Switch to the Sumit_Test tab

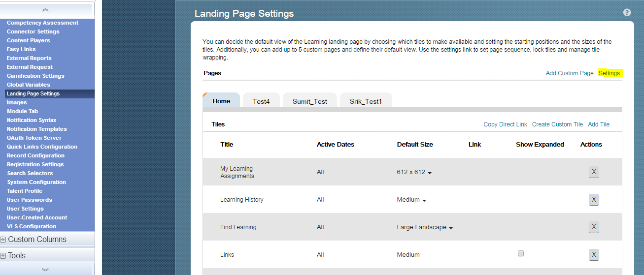pyautogui.click(x=310, y=101)
